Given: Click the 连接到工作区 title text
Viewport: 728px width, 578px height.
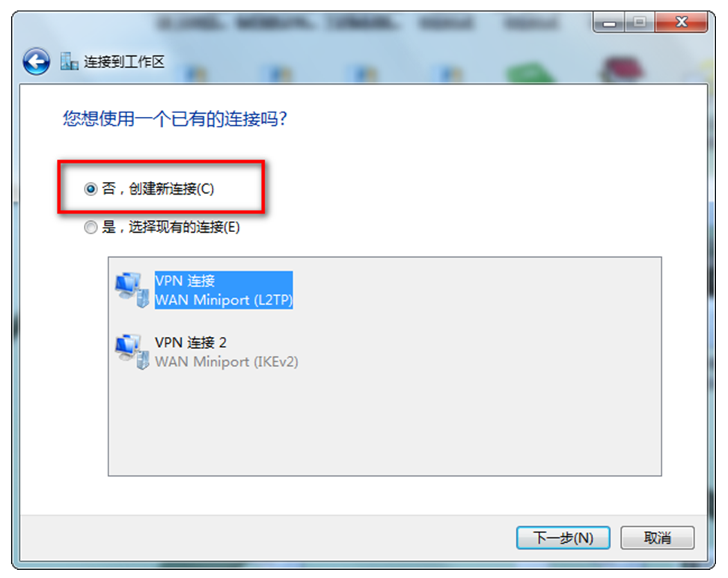Looking at the screenshot, I should point(124,62).
